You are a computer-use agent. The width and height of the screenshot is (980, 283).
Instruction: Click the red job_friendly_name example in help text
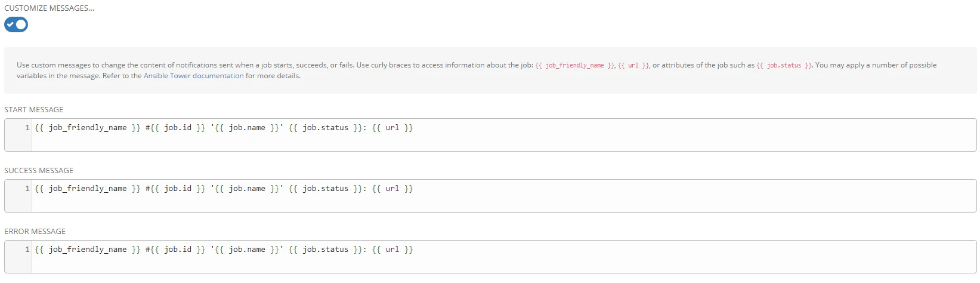(575, 66)
